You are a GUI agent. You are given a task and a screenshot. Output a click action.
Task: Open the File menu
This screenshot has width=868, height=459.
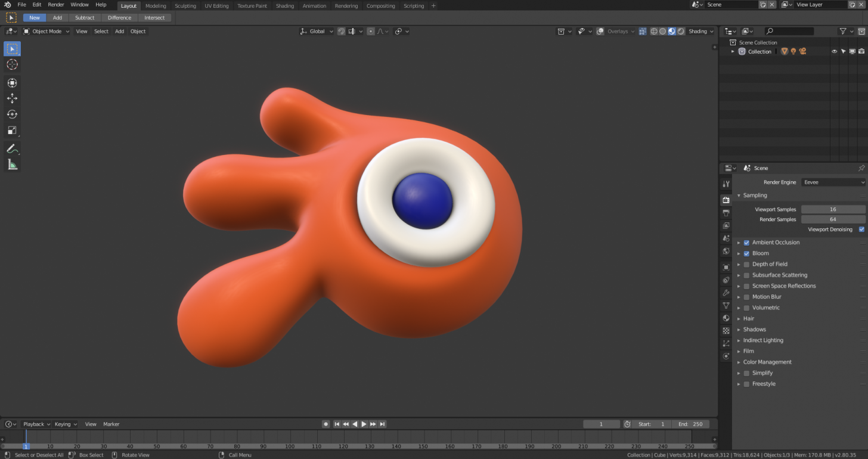point(21,5)
